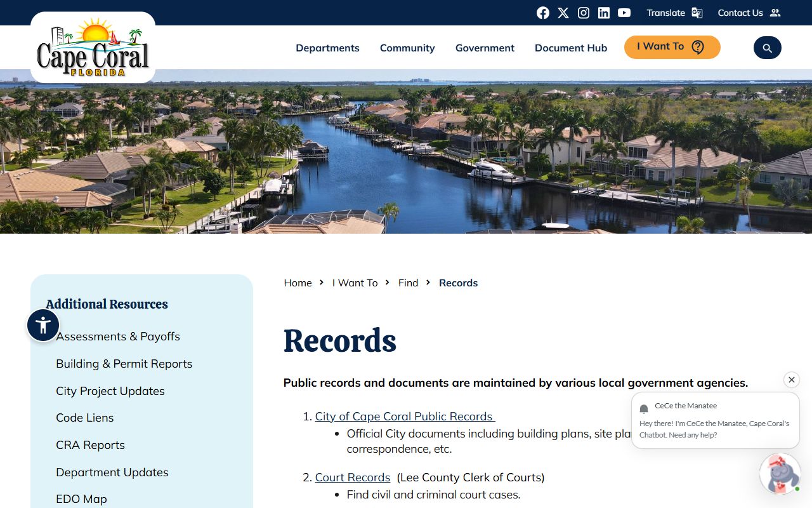Click the Translate link text
Screen dimensions: 812x508
click(x=665, y=13)
